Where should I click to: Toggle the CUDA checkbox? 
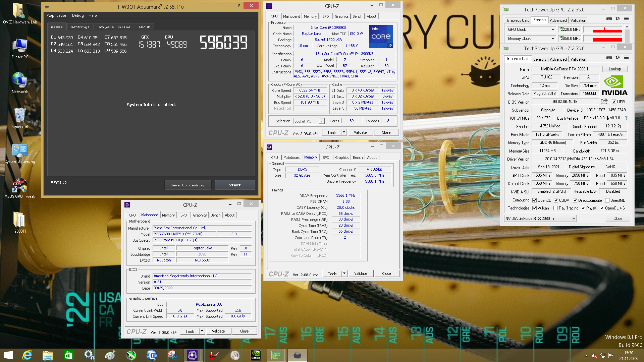(x=556, y=200)
